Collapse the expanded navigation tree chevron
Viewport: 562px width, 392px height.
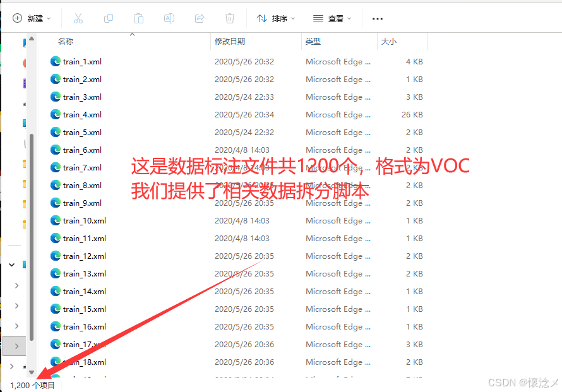point(12,264)
